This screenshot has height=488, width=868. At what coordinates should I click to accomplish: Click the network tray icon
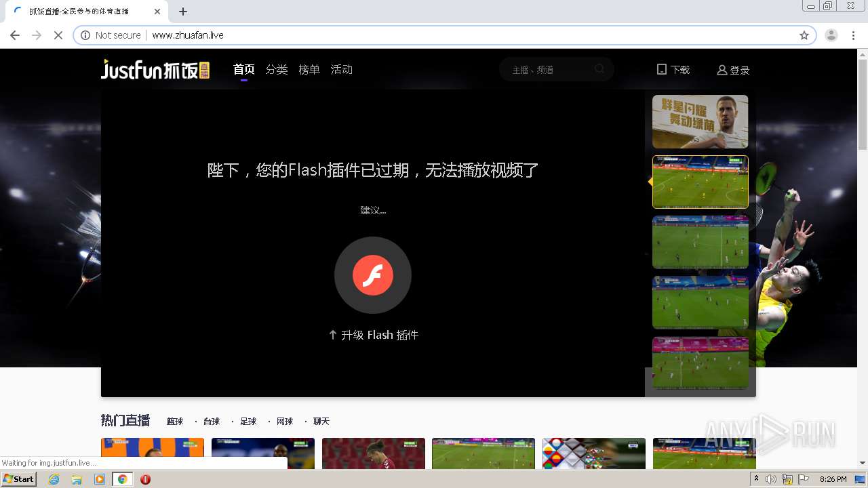(787, 479)
